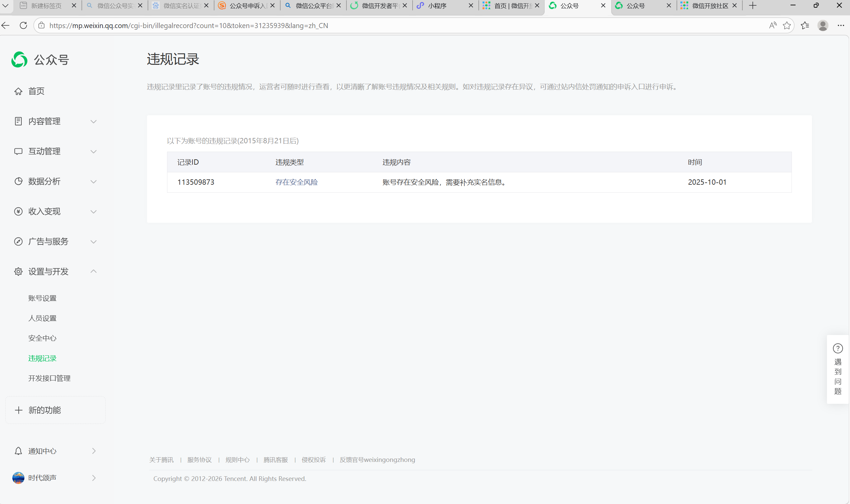Click 存在安全风险 violation type link
The image size is (850, 504).
click(x=296, y=182)
